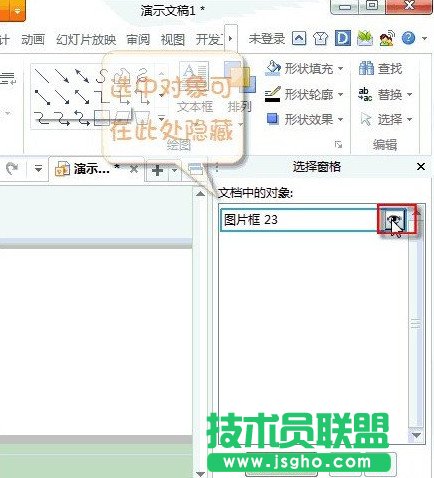434x478 pixels.
Task: Click the object list scroll-down arrow
Action: click(x=416, y=435)
